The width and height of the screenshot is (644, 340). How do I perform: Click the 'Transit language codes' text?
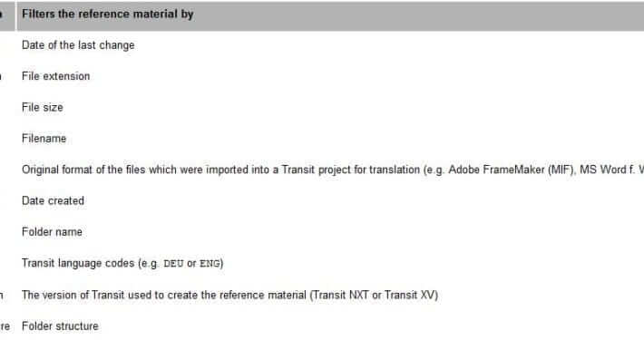coord(78,263)
